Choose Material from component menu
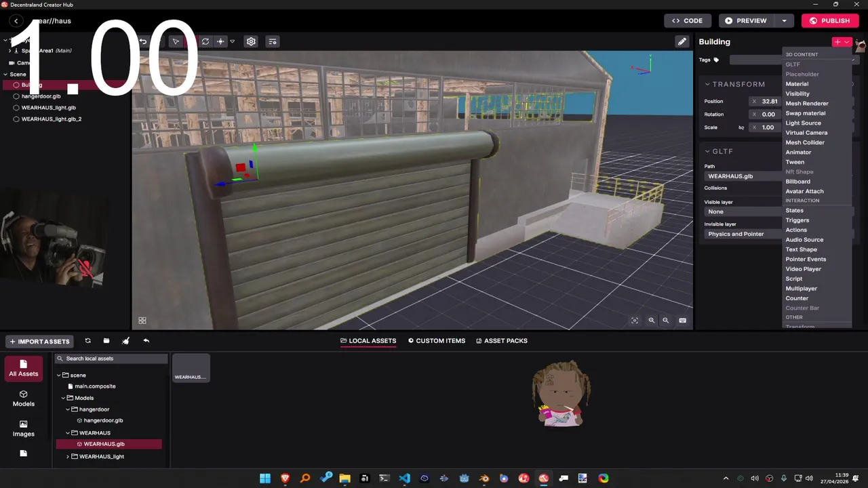The height and width of the screenshot is (488, 868). pos(817,84)
